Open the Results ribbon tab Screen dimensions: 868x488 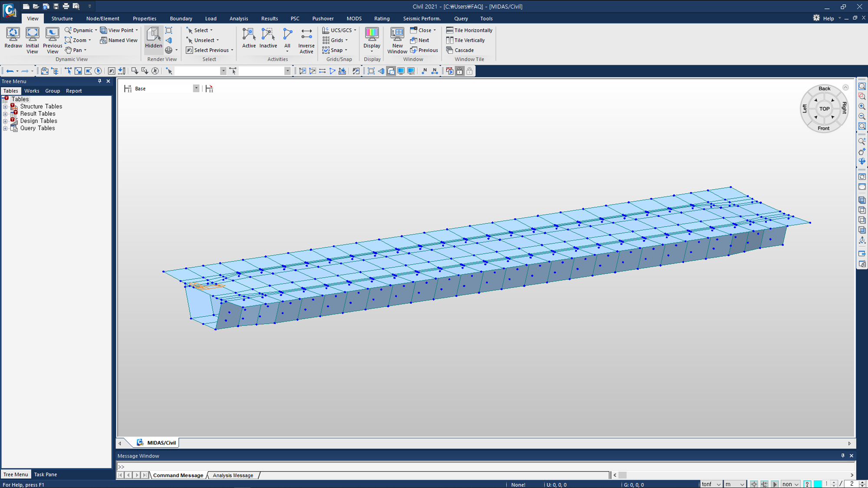click(x=270, y=19)
